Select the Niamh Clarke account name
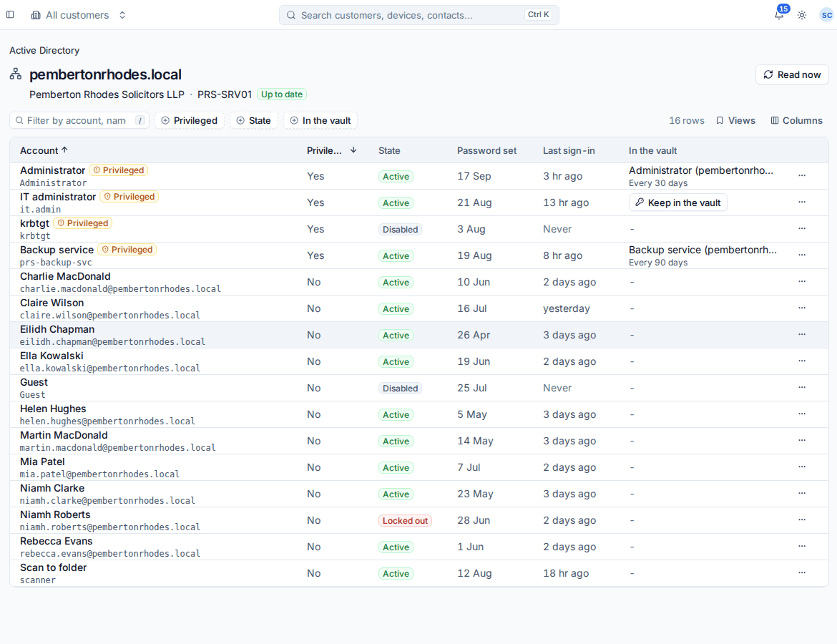Screen dimensions: 837x644 [52, 488]
